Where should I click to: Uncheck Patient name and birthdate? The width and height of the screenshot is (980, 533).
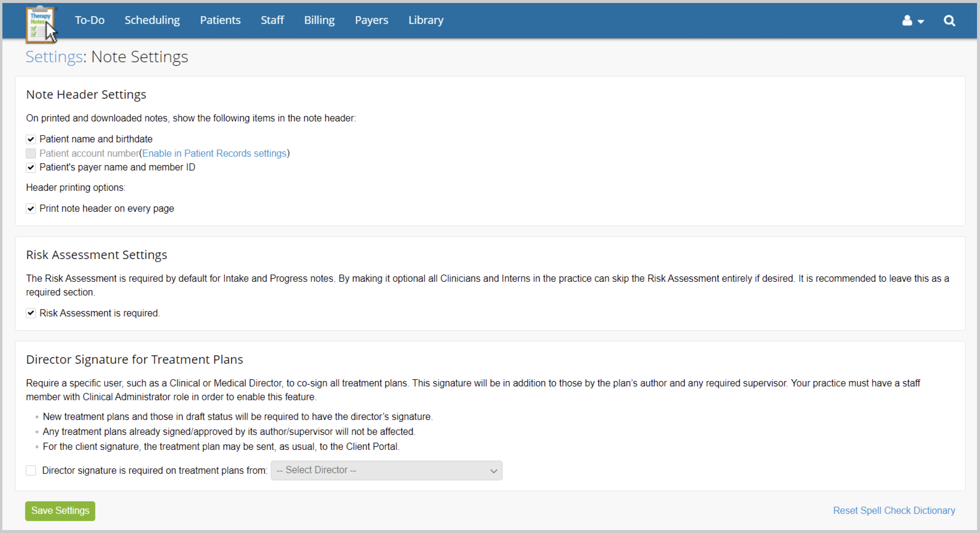click(x=31, y=139)
